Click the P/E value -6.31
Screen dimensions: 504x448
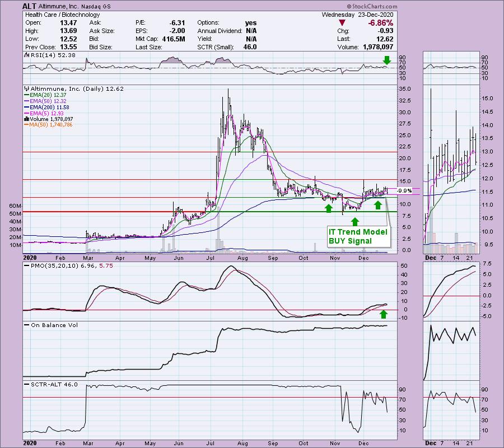(x=177, y=23)
